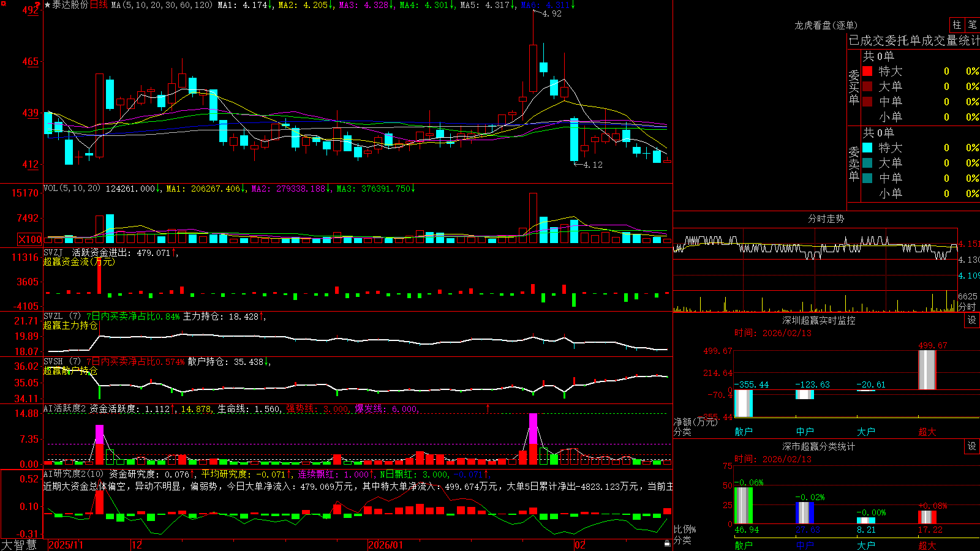This screenshot has width=980, height=551.
Task: Click teal 大单 sell order swatch
Action: (867, 163)
